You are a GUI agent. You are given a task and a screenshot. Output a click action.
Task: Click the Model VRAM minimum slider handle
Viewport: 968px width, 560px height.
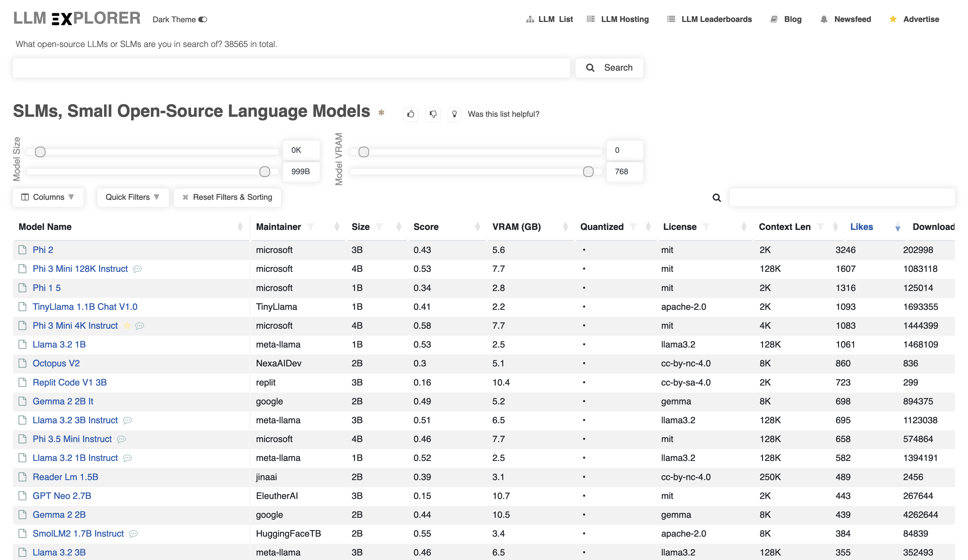[x=364, y=152]
